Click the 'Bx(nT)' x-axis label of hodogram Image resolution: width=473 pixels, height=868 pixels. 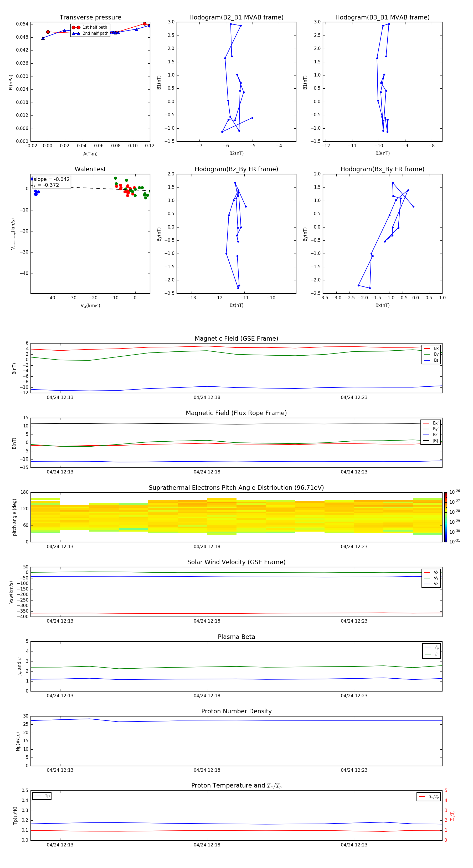point(382,305)
